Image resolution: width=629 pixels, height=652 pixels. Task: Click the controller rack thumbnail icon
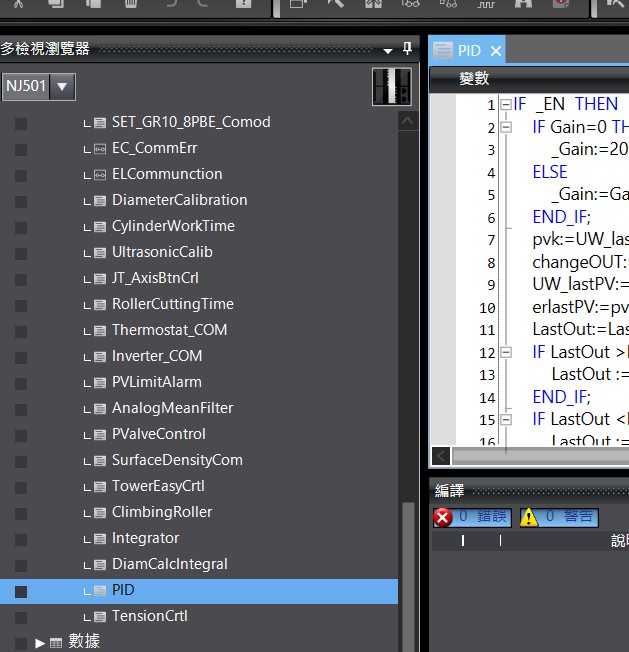(391, 87)
